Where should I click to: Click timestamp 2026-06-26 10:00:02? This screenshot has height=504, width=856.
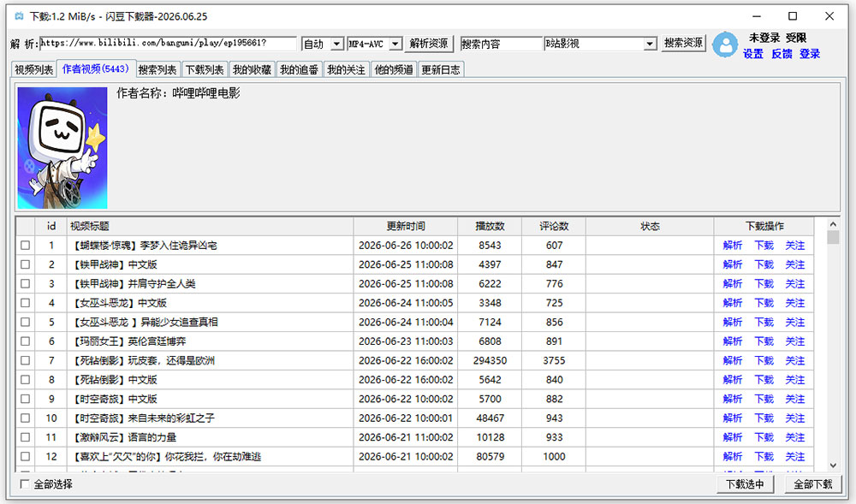click(406, 246)
